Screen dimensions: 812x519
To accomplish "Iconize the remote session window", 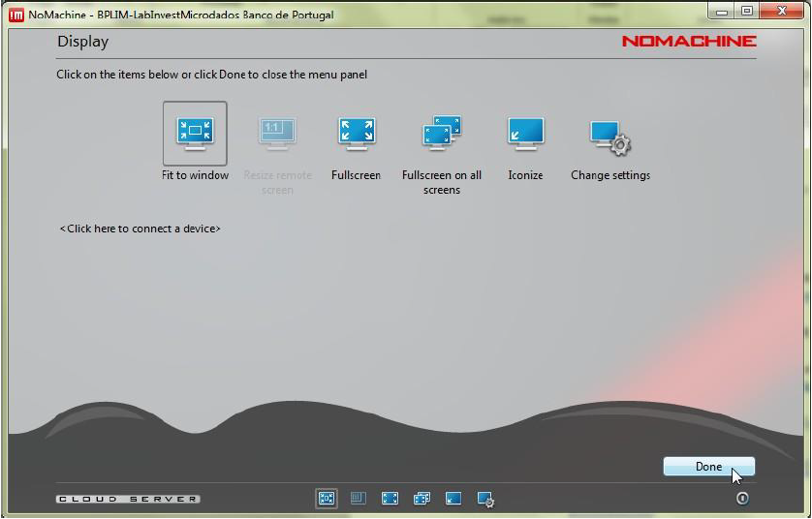I will click(525, 133).
